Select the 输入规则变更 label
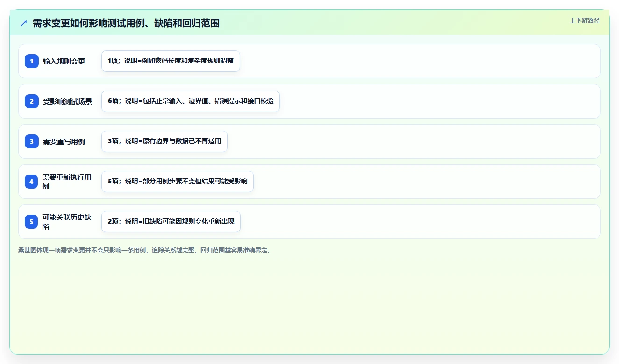 (64, 61)
